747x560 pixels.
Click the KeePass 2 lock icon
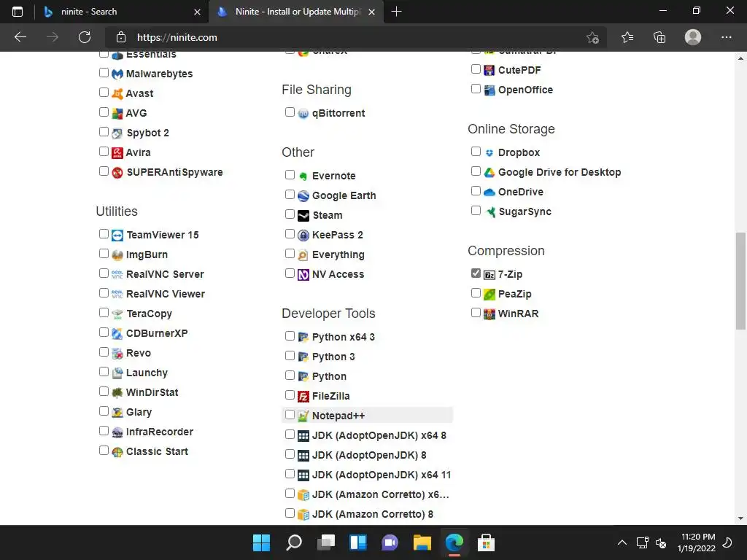click(303, 236)
